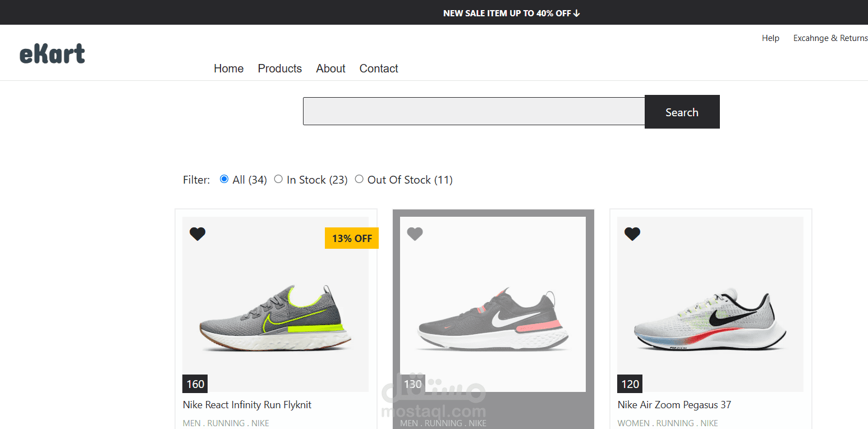Select the In Stock (23) filter radio button

click(x=278, y=179)
